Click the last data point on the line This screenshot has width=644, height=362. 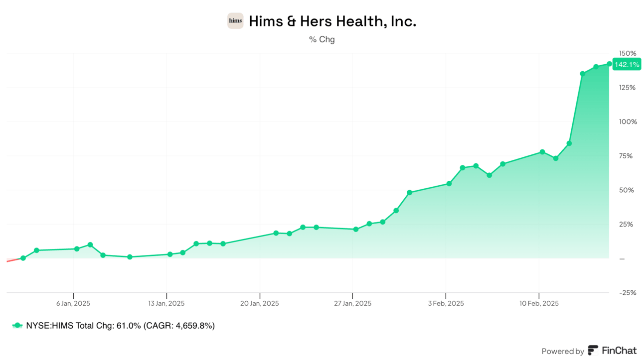coord(609,64)
